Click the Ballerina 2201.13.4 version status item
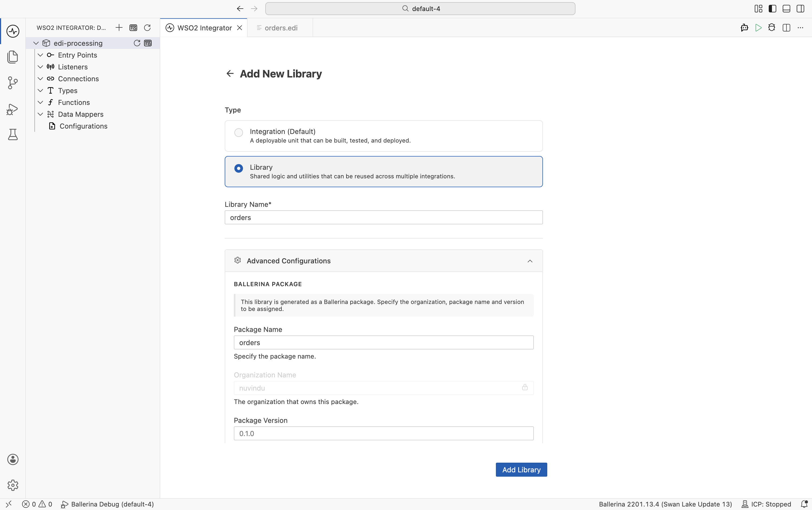This screenshot has width=812, height=510. [x=665, y=504]
